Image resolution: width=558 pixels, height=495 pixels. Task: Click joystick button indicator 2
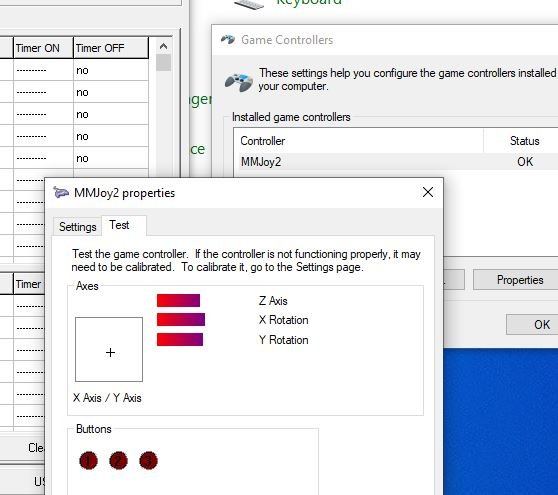click(118, 461)
